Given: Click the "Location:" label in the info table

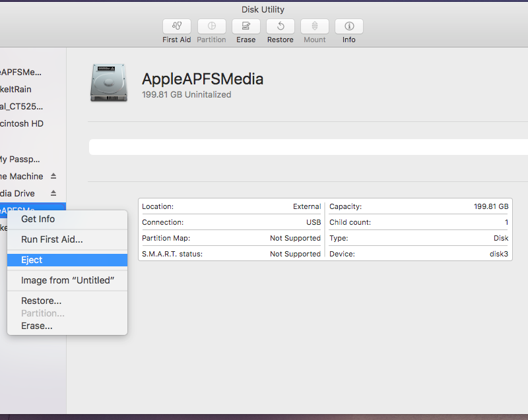Looking at the screenshot, I should (x=158, y=206).
